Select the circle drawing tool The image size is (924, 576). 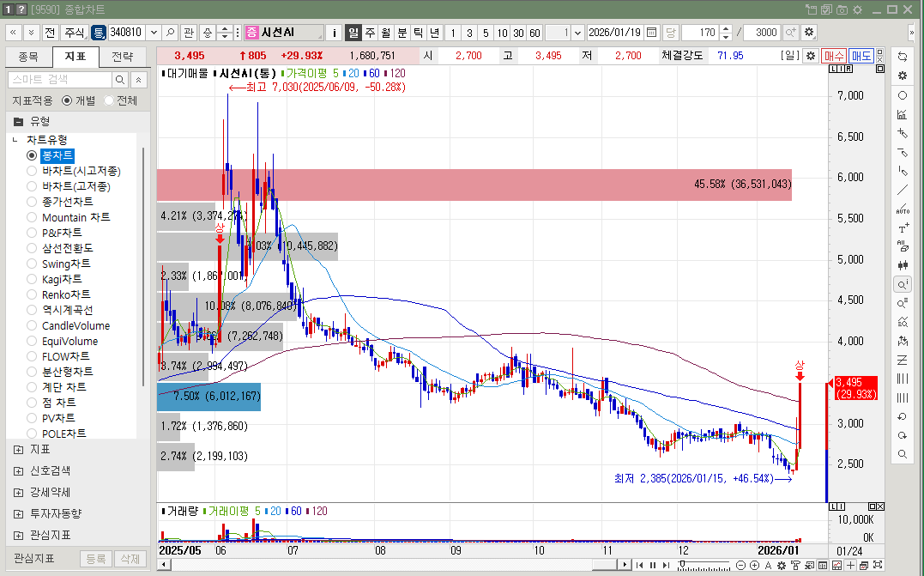(x=903, y=95)
